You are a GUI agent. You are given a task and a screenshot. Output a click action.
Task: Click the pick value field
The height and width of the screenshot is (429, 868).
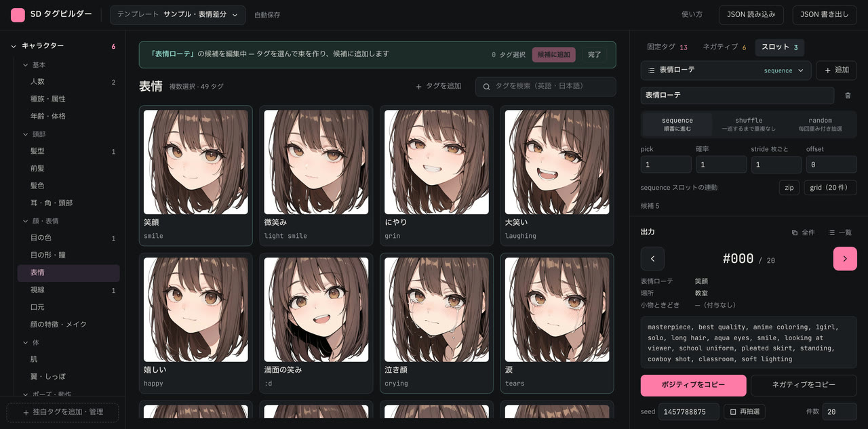666,165
